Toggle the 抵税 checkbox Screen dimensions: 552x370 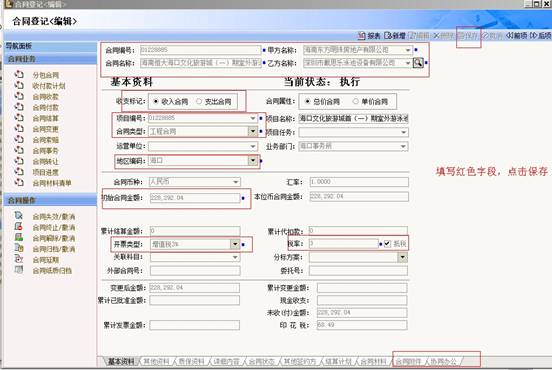point(387,244)
